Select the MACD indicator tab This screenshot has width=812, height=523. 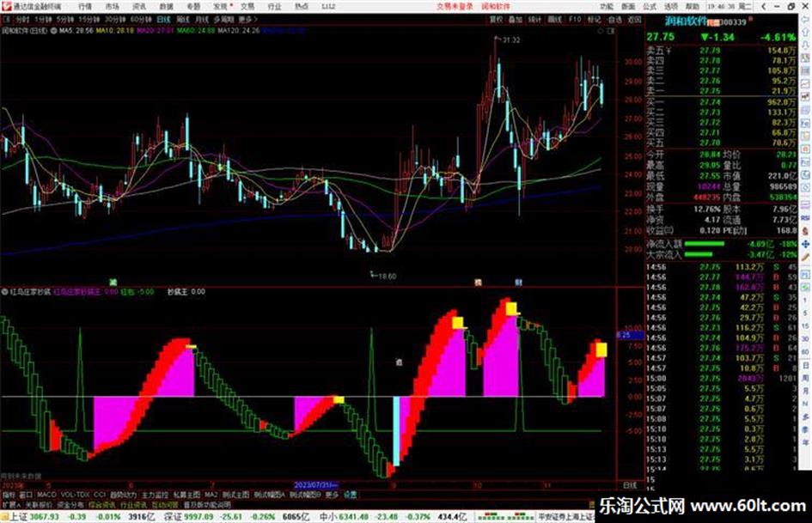[46, 495]
